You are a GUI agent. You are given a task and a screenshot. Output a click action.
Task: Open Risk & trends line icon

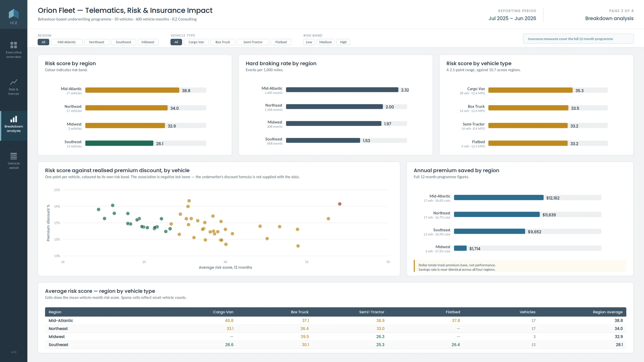tap(14, 82)
